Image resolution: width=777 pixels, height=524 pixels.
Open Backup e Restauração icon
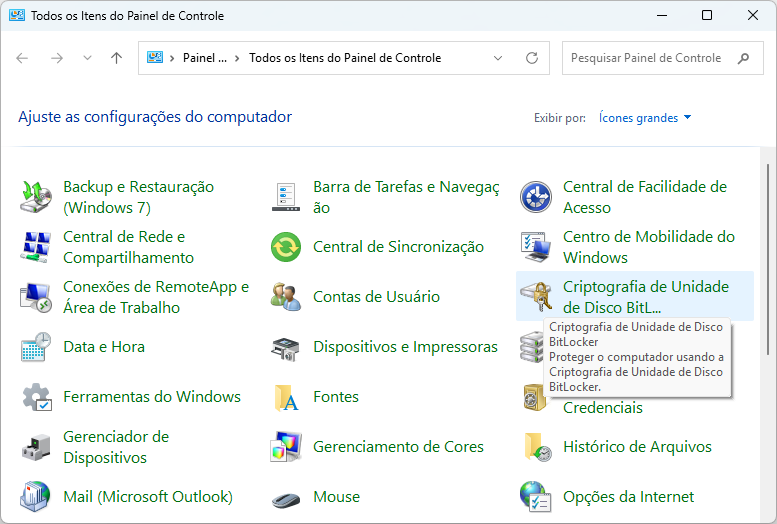pos(36,197)
